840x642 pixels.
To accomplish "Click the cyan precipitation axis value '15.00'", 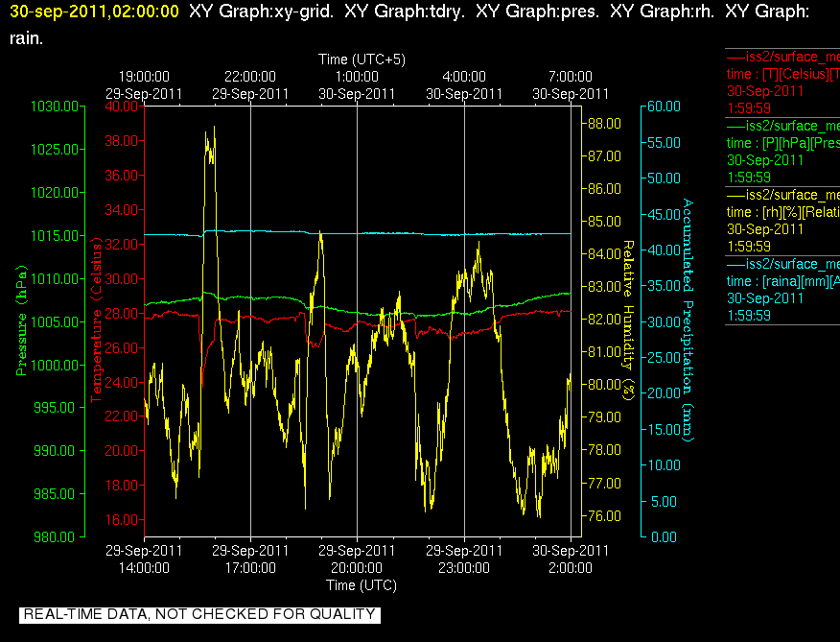I will [664, 430].
